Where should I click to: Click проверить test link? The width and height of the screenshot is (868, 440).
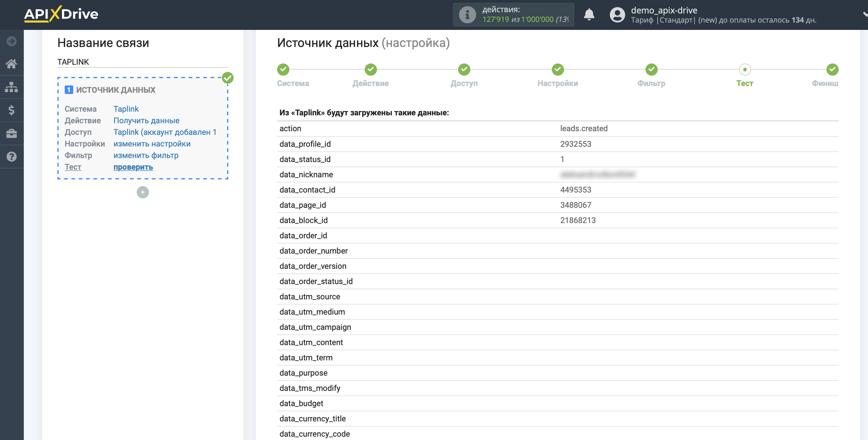pyautogui.click(x=133, y=167)
